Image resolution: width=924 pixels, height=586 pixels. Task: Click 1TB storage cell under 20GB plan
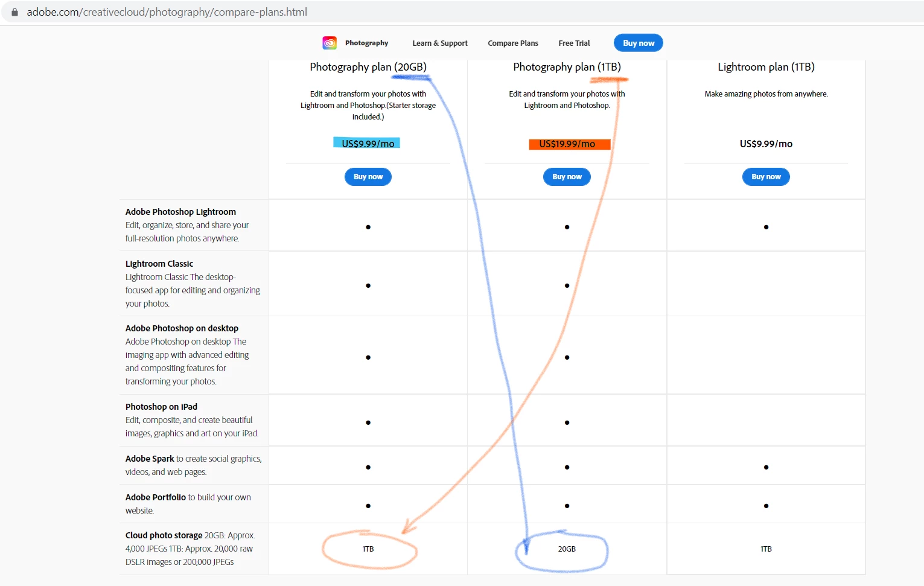[368, 549]
